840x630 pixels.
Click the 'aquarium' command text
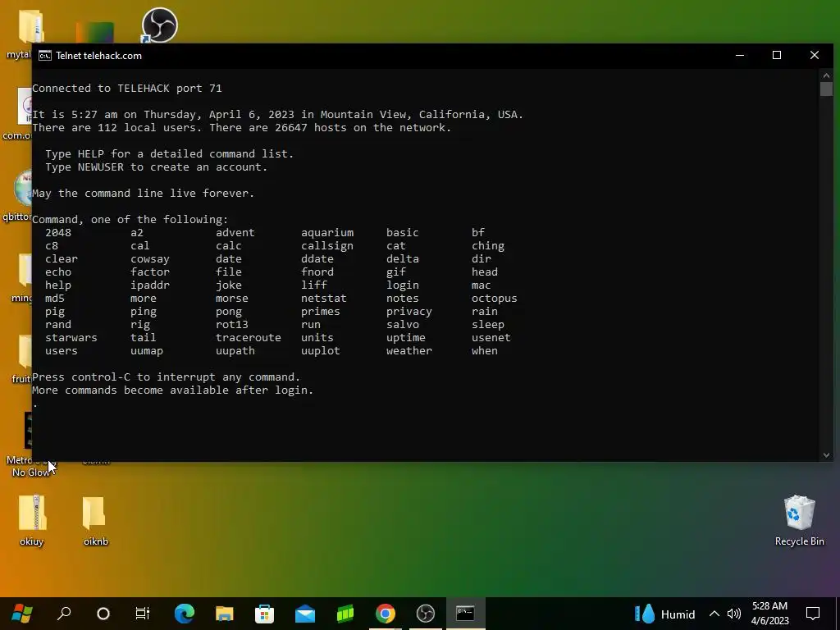tap(327, 232)
